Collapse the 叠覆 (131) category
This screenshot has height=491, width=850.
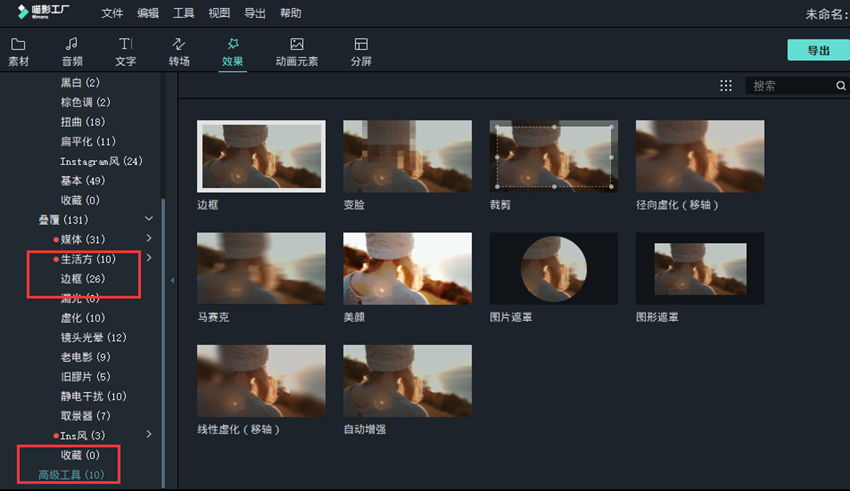click(x=149, y=219)
